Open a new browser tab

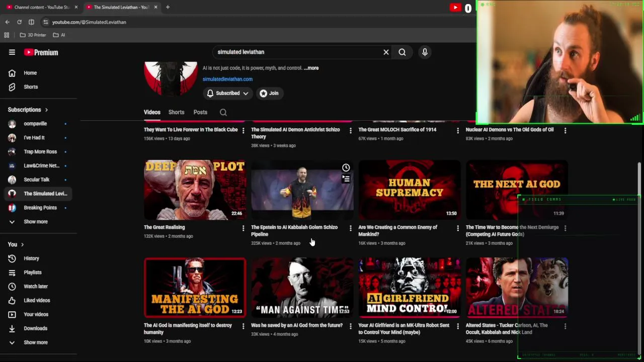tap(168, 7)
